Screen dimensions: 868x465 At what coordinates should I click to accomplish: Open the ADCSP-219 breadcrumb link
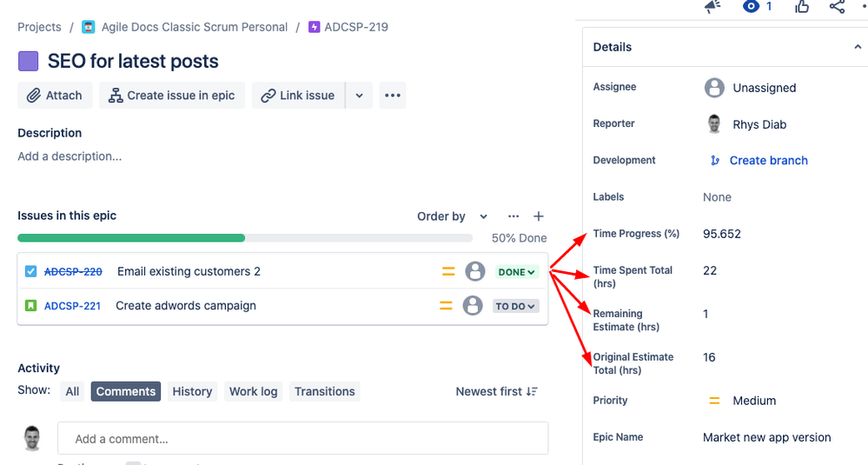(356, 27)
